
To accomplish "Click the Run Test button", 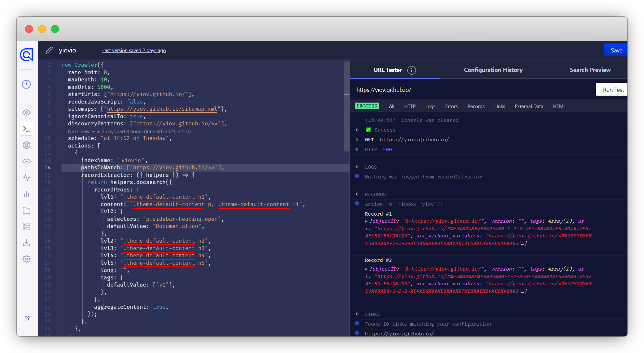I will pos(613,90).
